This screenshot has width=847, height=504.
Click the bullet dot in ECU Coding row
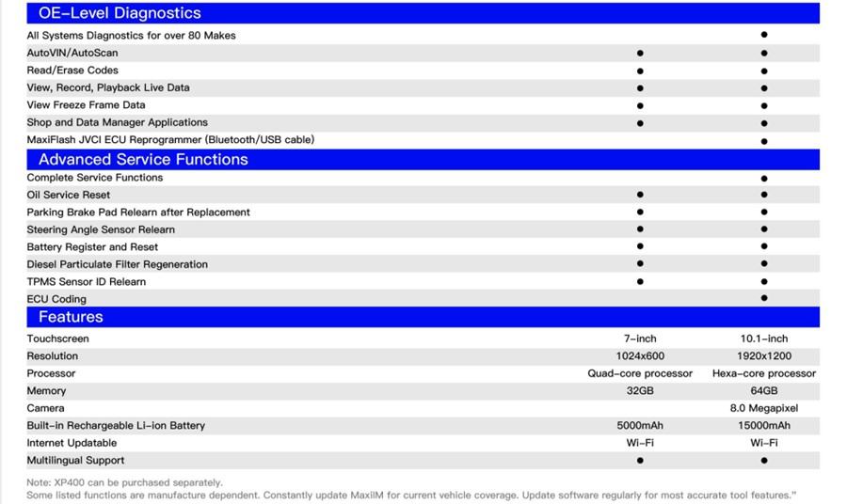pos(764,298)
